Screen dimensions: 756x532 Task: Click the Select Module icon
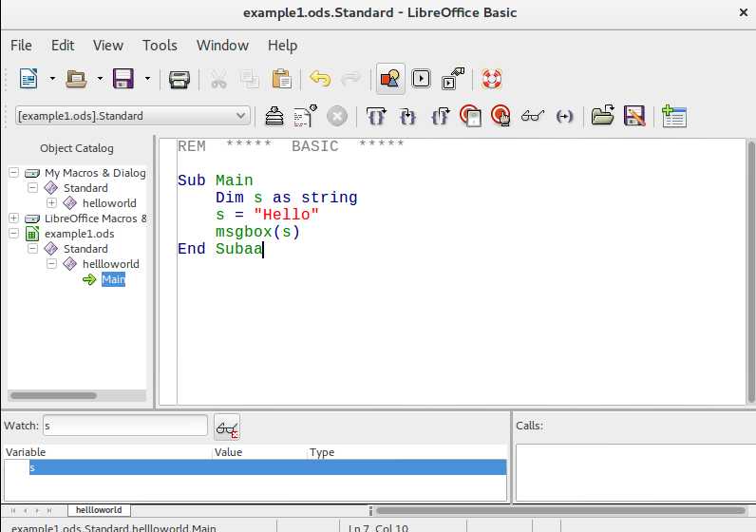(x=453, y=79)
